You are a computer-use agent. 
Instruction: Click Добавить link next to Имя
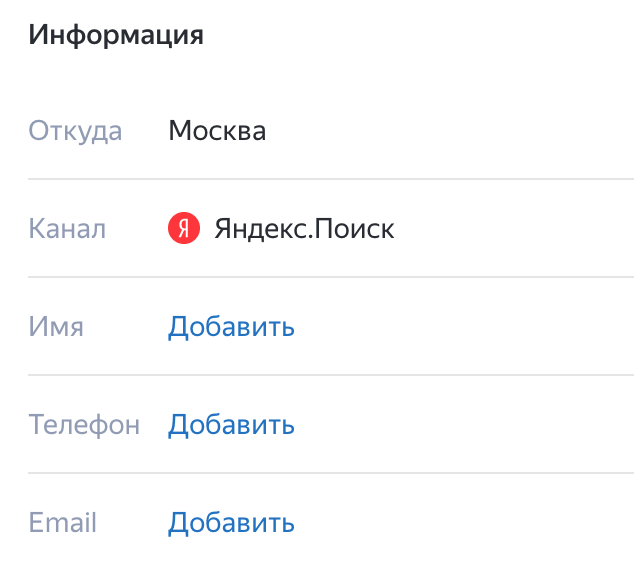point(231,327)
